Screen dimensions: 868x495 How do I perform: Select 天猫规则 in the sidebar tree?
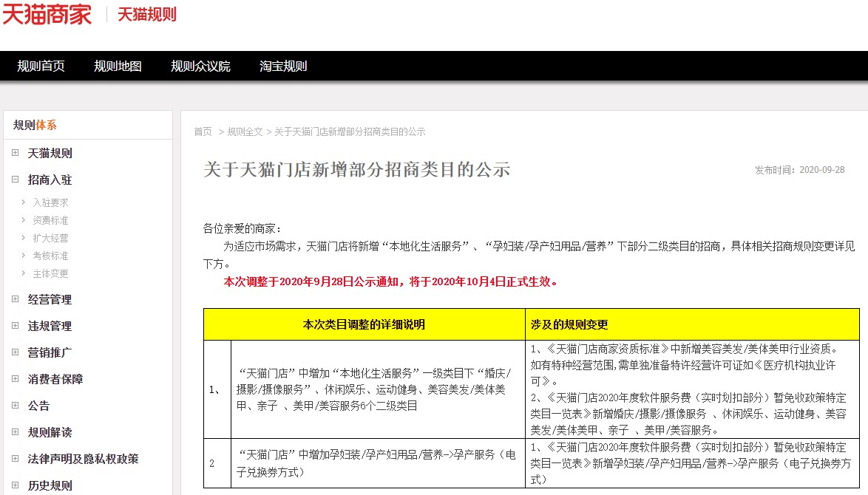pos(50,153)
